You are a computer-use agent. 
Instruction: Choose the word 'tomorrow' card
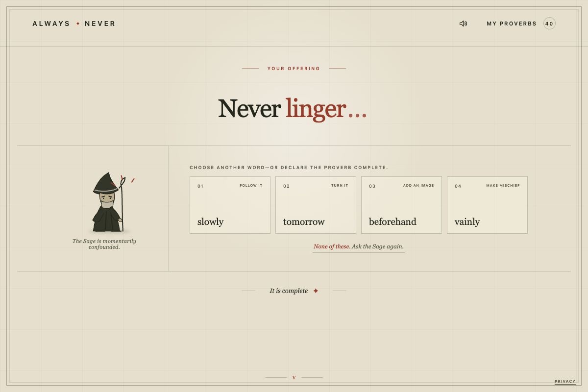click(x=316, y=205)
